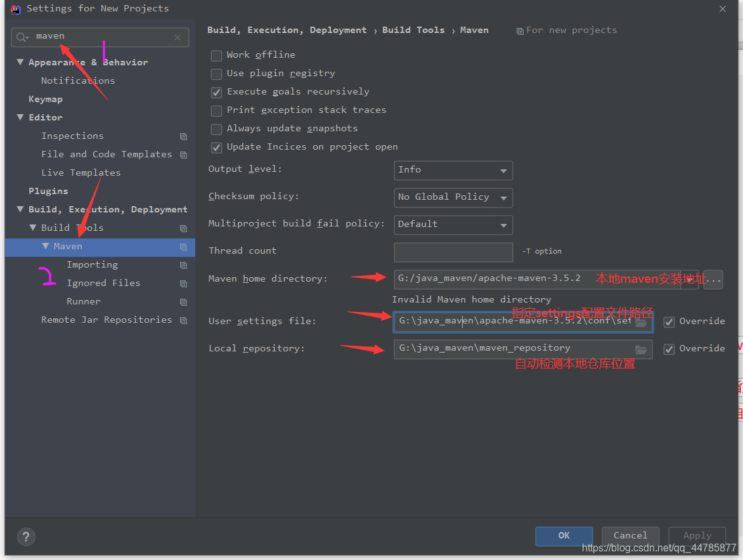Screen dimensions: 743x560
Task: Uncheck Update Indices on project open
Action: [x=216, y=148]
